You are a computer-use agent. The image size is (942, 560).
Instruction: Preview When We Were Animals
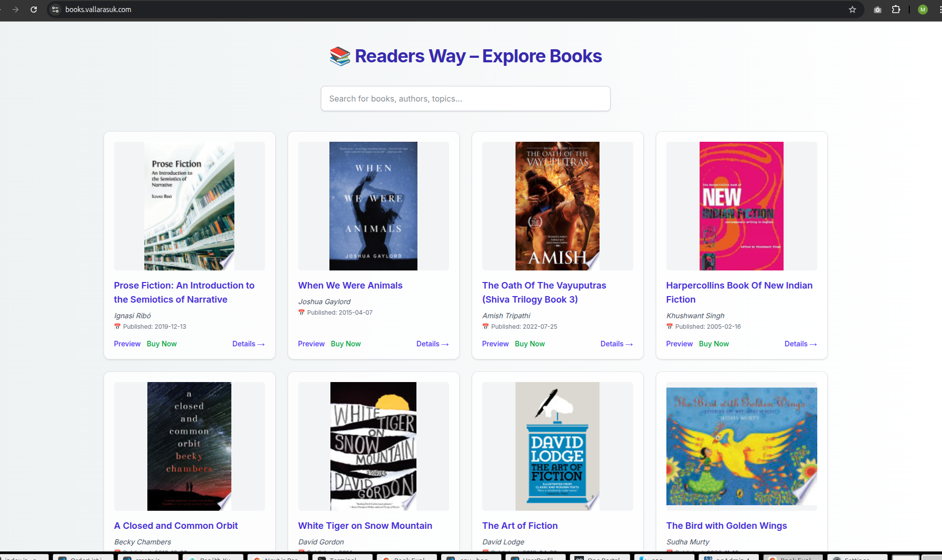(311, 344)
